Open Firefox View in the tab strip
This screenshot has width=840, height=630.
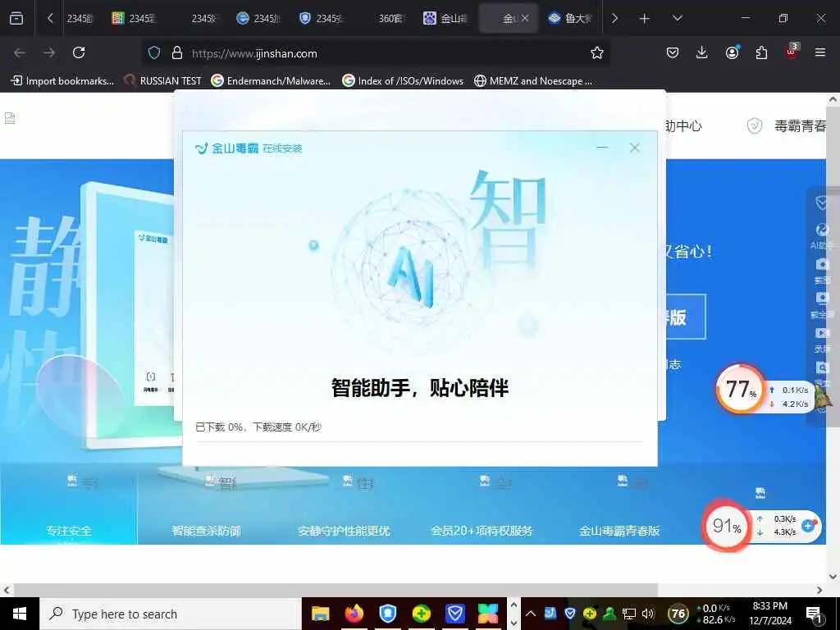click(x=16, y=18)
